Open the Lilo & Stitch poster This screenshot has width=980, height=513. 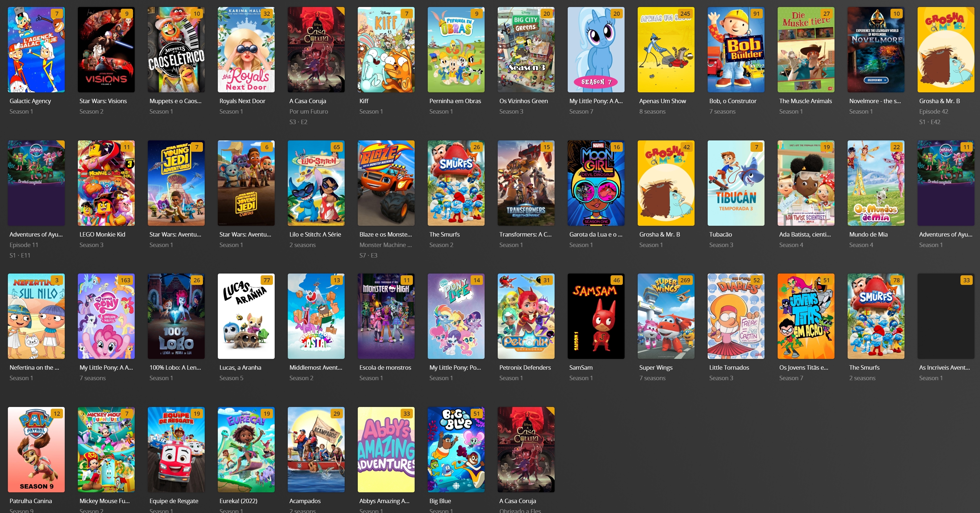(x=316, y=183)
